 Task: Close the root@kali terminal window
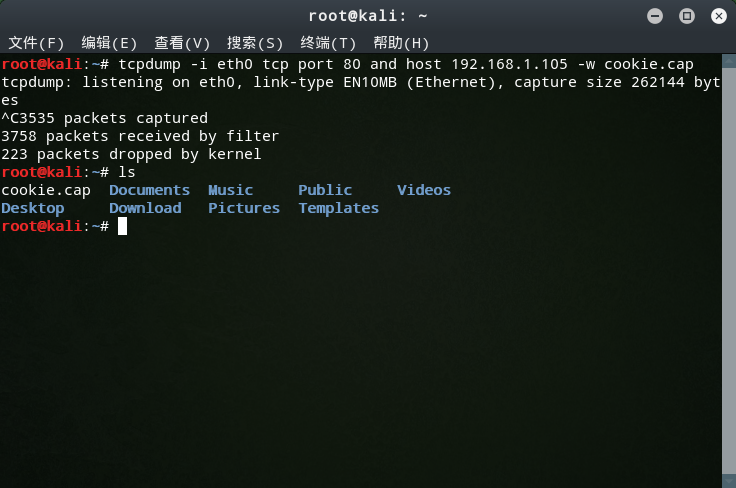click(x=719, y=16)
